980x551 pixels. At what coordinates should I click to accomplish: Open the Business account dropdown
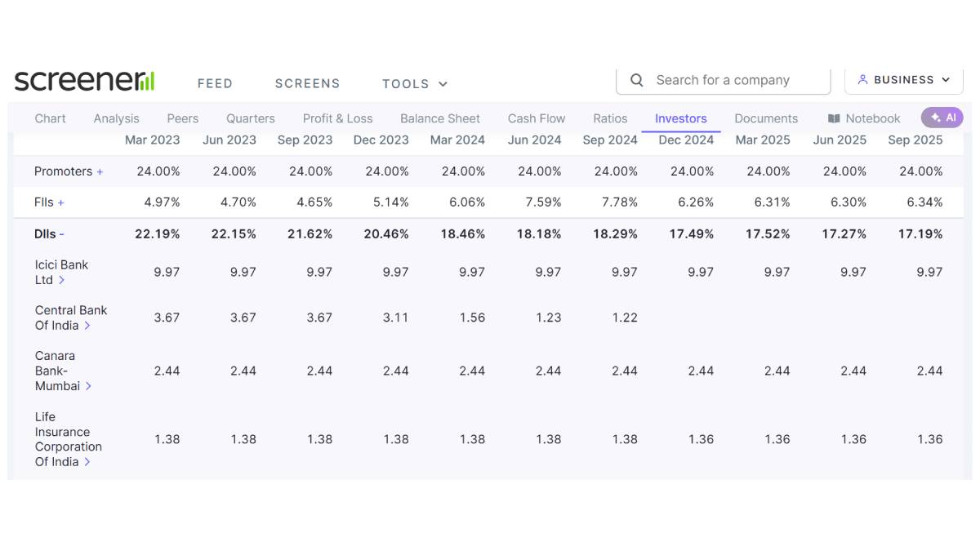pos(903,80)
